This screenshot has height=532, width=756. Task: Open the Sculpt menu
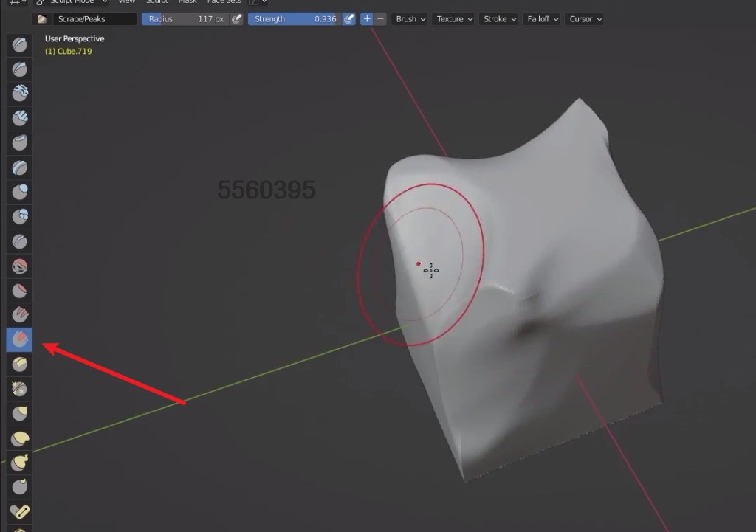pos(157,2)
